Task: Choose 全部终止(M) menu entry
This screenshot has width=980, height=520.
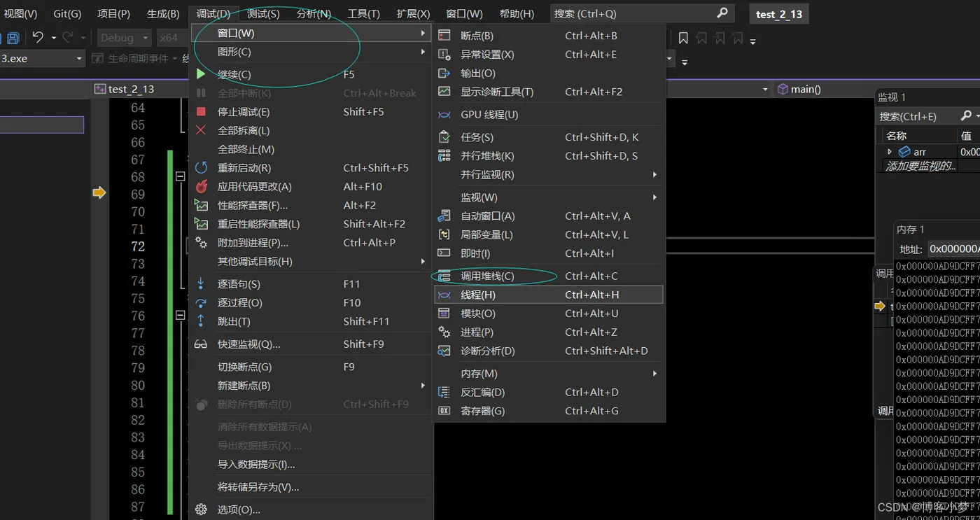Action: coord(311,149)
